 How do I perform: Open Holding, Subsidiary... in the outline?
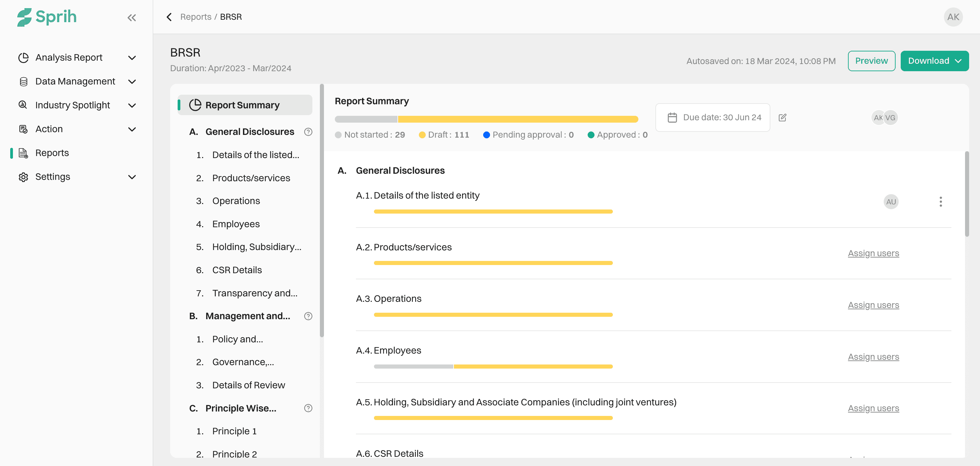point(257,247)
